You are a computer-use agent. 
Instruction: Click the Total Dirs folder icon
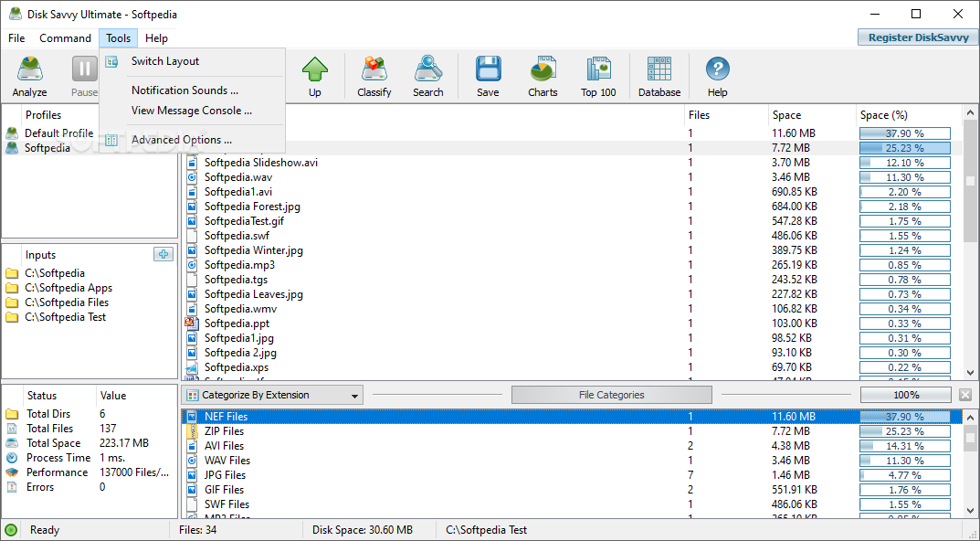[11, 414]
